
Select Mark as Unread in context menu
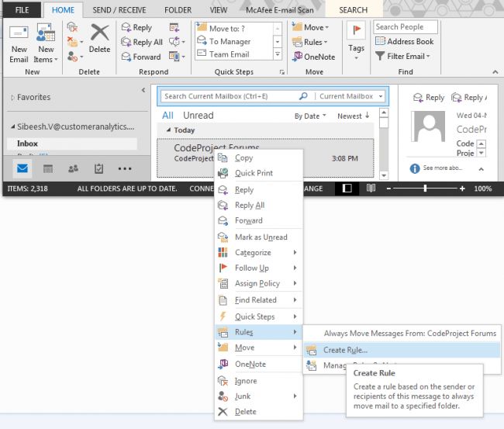259,237
